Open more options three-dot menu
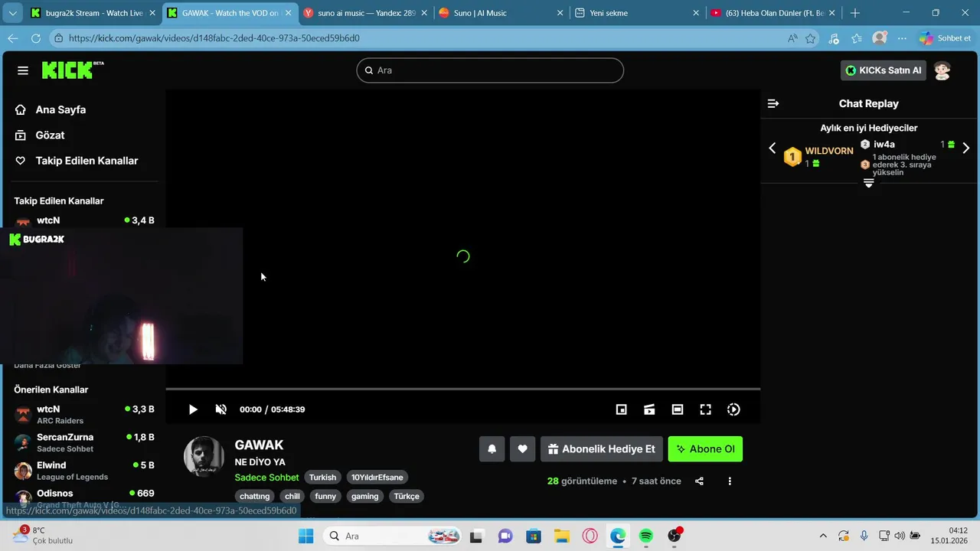This screenshot has width=980, height=551. (x=730, y=481)
